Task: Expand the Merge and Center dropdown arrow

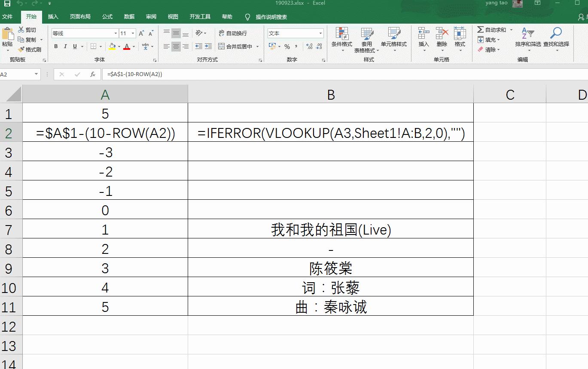Action: tap(258, 46)
